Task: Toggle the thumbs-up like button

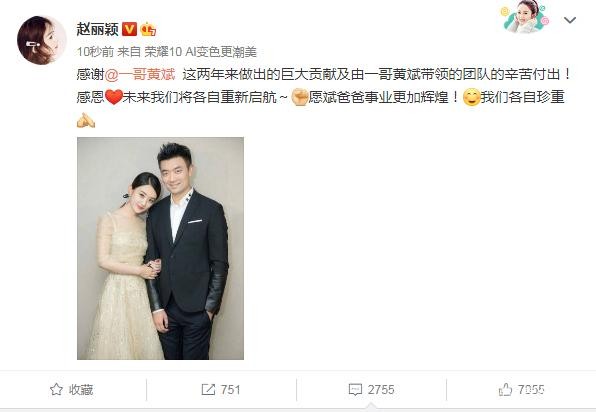Action: coord(505,390)
